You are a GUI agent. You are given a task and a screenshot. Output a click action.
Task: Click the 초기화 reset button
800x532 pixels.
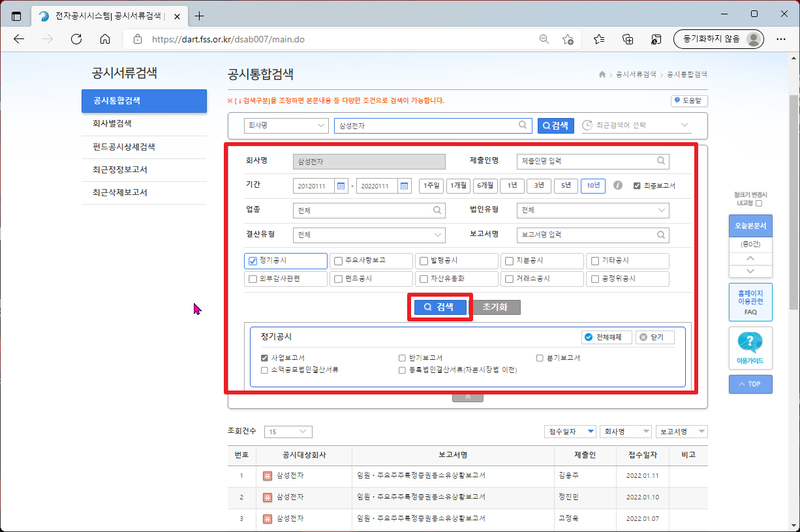(495, 307)
